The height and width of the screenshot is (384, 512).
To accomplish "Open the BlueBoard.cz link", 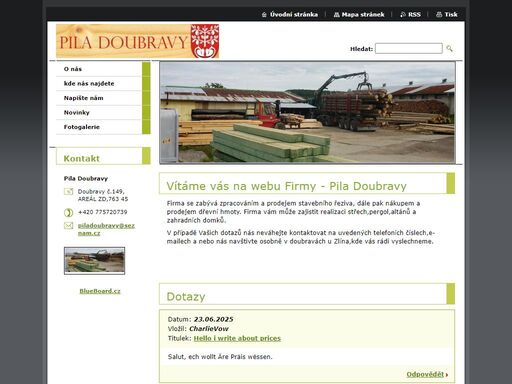I will (100, 291).
